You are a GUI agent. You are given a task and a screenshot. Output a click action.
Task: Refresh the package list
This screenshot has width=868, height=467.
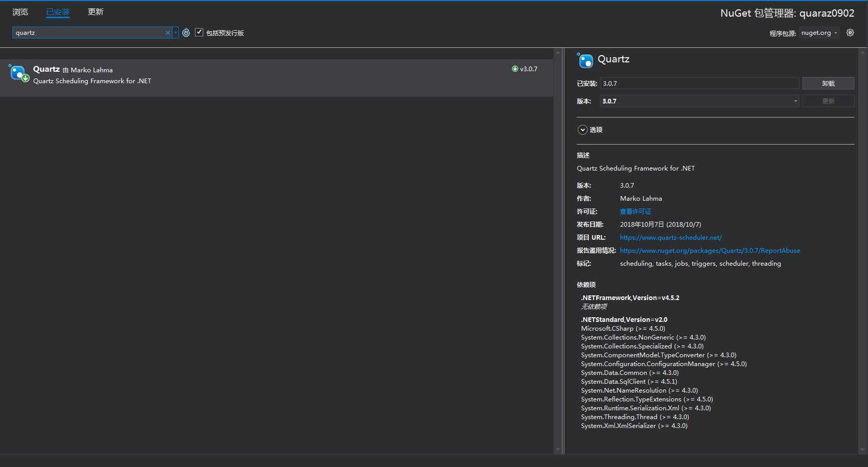[x=186, y=33]
